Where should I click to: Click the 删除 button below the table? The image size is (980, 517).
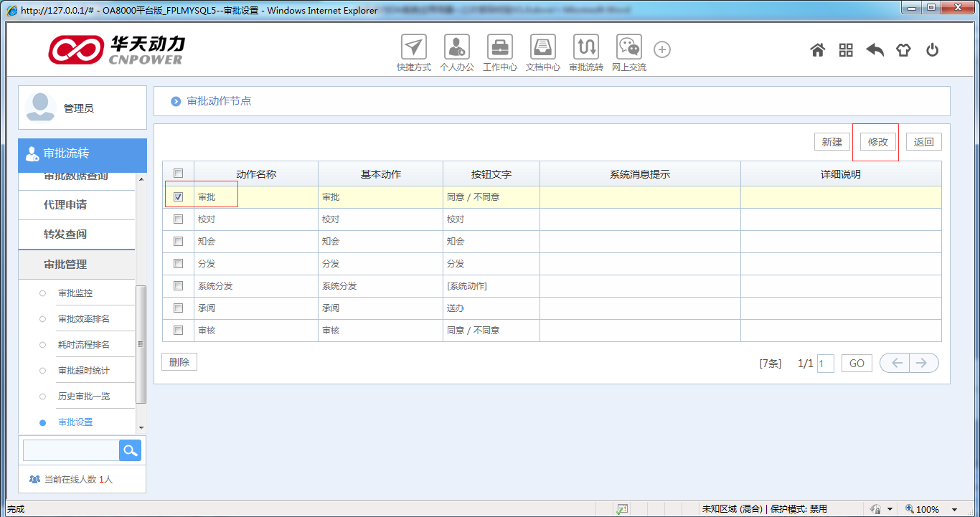pyautogui.click(x=179, y=361)
